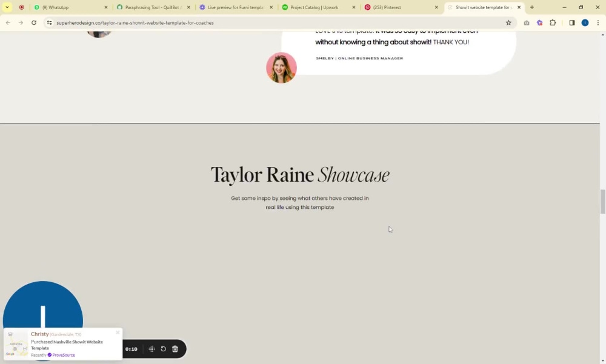The width and height of the screenshot is (606, 364).
Task: Click the address bar URL field
Action: 278,23
